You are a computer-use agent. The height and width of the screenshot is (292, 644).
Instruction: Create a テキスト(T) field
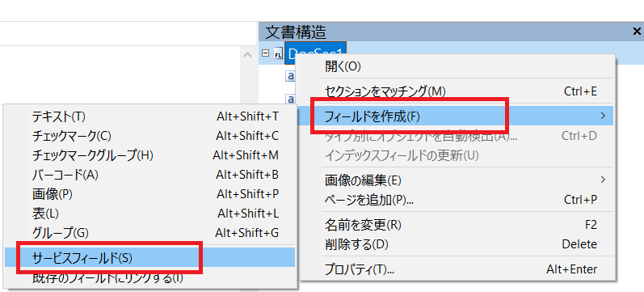pos(150,116)
